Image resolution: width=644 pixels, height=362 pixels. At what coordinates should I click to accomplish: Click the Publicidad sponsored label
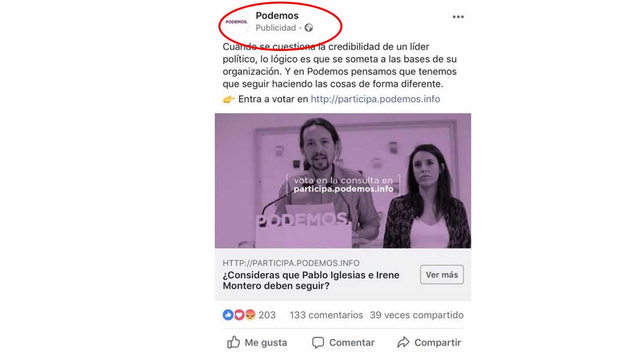click(276, 28)
